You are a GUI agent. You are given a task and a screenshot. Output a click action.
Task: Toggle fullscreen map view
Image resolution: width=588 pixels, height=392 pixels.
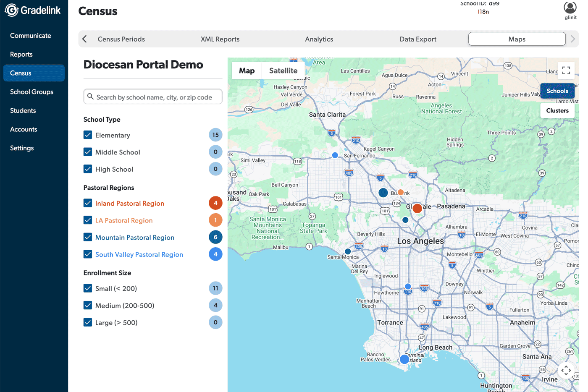click(566, 71)
